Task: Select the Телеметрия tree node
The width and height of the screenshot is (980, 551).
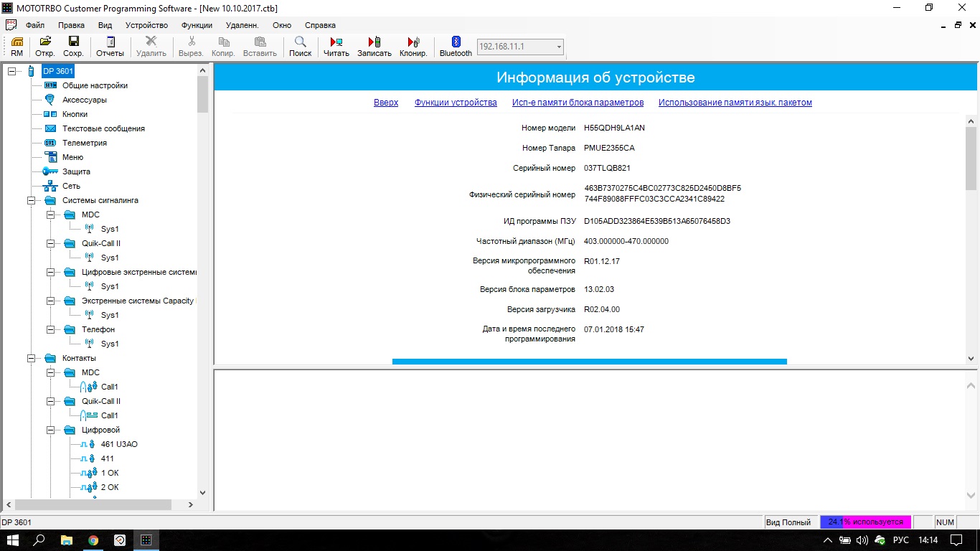Action: click(85, 143)
